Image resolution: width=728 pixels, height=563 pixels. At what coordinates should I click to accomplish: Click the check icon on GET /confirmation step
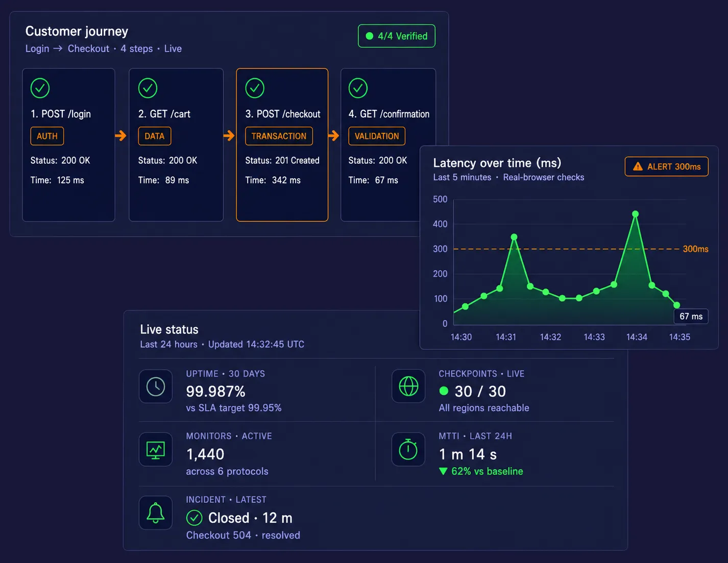click(x=358, y=88)
